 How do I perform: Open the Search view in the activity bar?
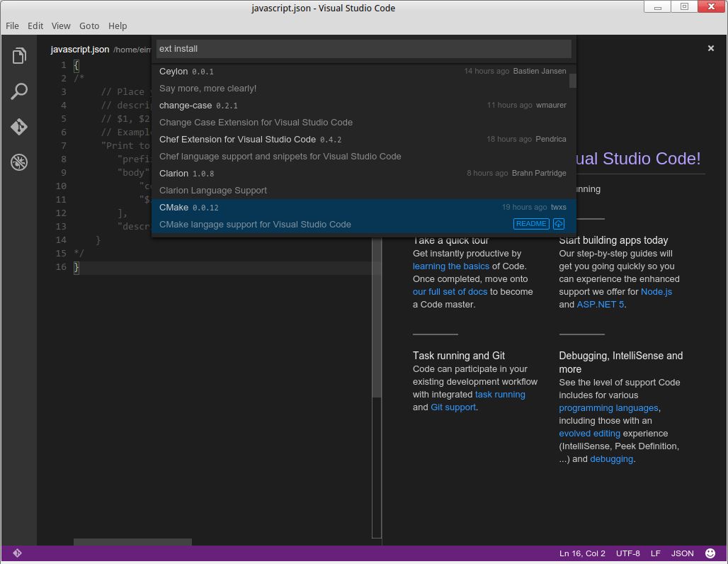[x=19, y=91]
